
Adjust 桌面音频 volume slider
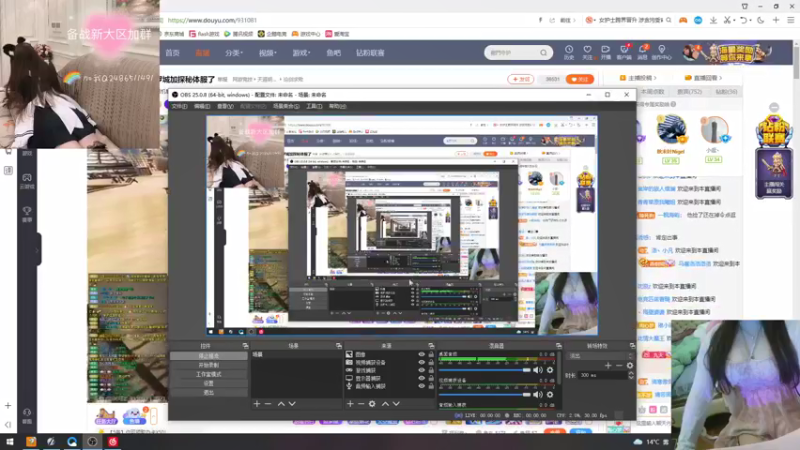pos(485,370)
